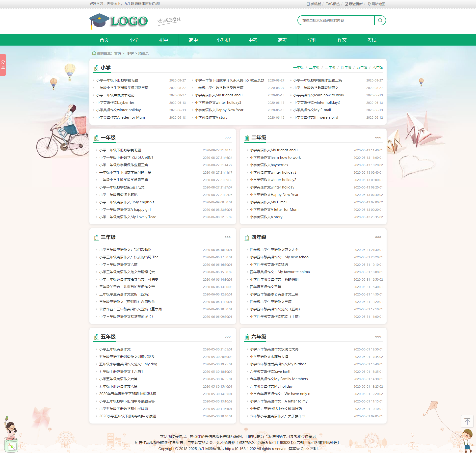Open article 小学英语作文Happy New Year in top panel
Screen dimensions: 476x453
[x=219, y=110]
